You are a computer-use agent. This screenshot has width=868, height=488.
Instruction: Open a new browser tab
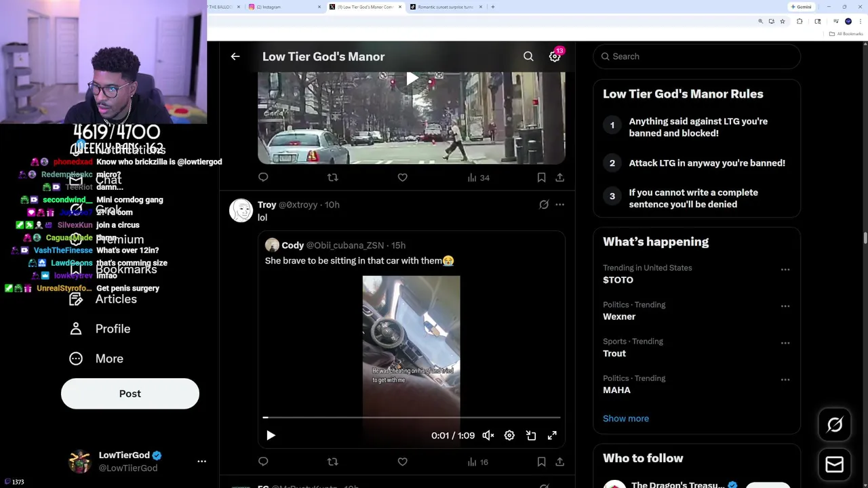click(x=493, y=7)
